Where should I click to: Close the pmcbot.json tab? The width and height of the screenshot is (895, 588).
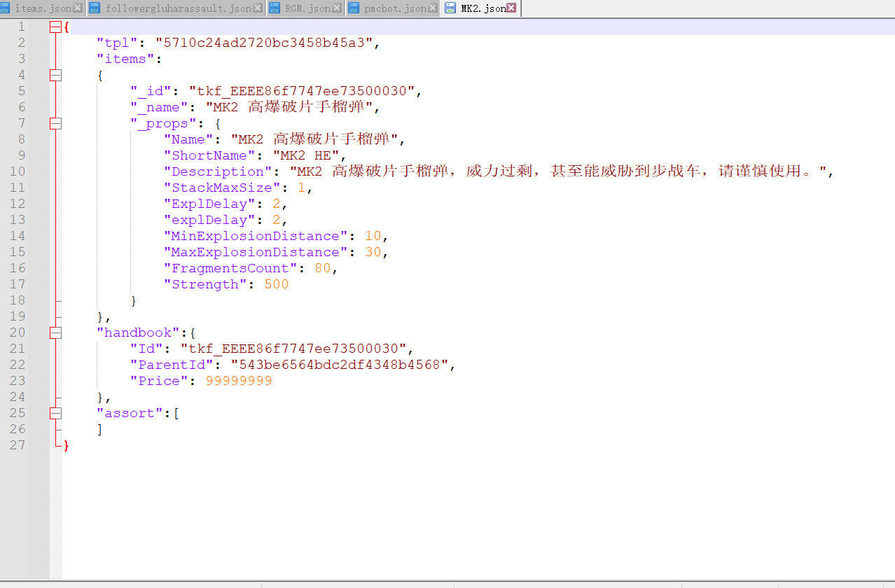tap(433, 8)
